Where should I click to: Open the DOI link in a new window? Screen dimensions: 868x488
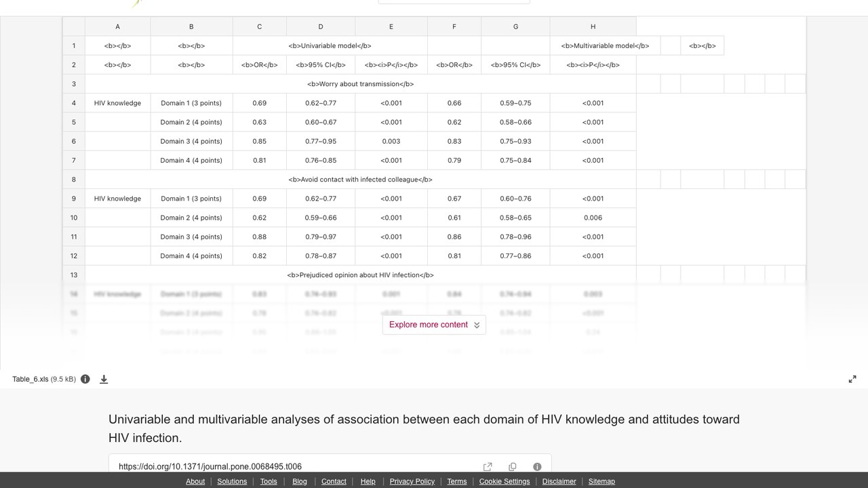(x=488, y=466)
